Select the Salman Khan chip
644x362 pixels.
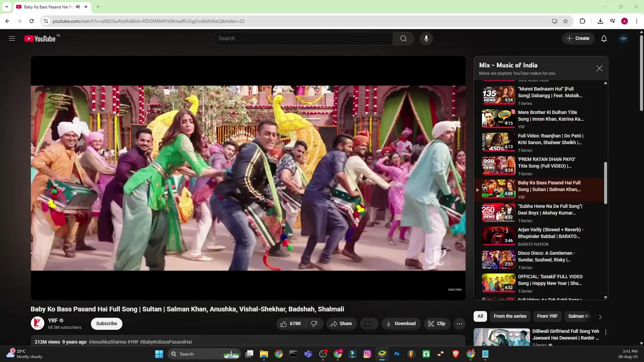(579, 316)
